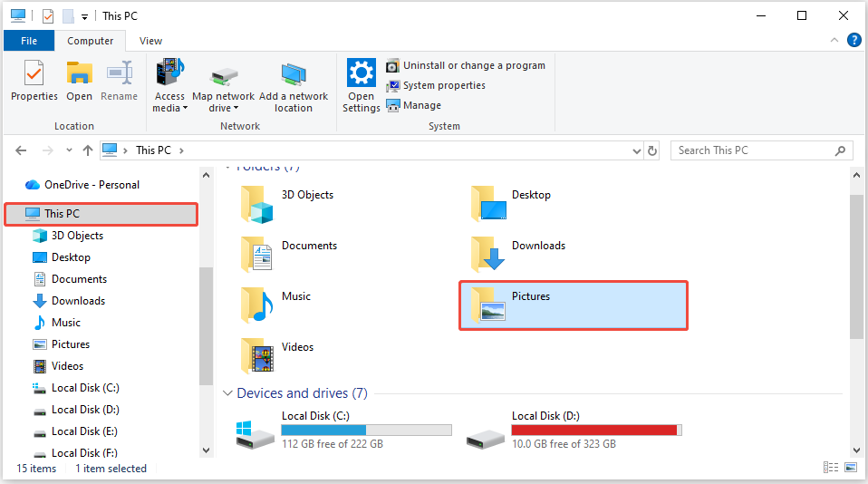The image size is (868, 484).
Task: Select OneDrive - Personal in navigation pane
Action: [82, 185]
